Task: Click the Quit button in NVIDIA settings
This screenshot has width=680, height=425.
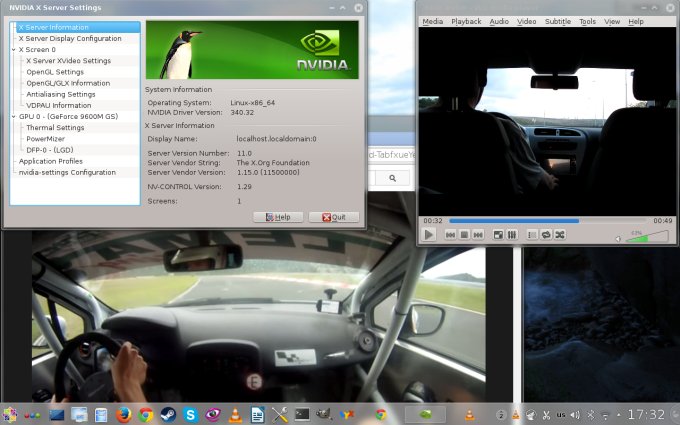Action: pyautogui.click(x=334, y=217)
